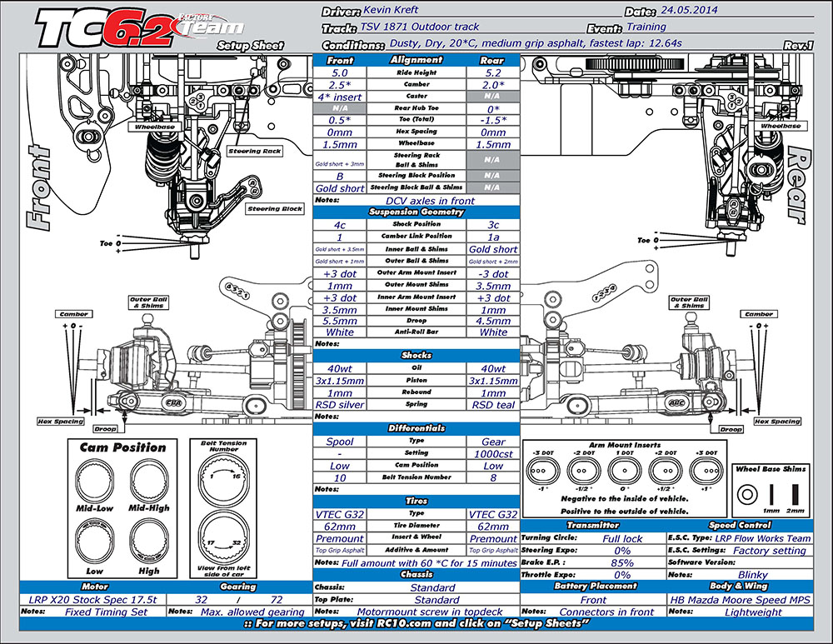Screen dimensions: 833x644
Task: Select the Caster field 4* insert
Action: point(340,97)
